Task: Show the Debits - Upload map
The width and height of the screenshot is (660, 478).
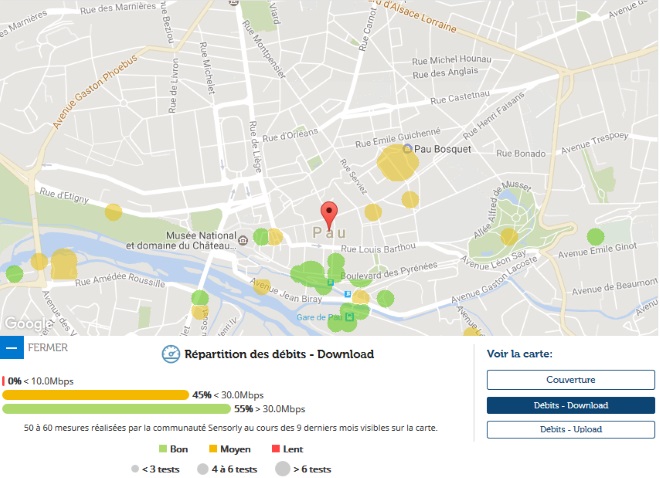Action: [x=570, y=429]
